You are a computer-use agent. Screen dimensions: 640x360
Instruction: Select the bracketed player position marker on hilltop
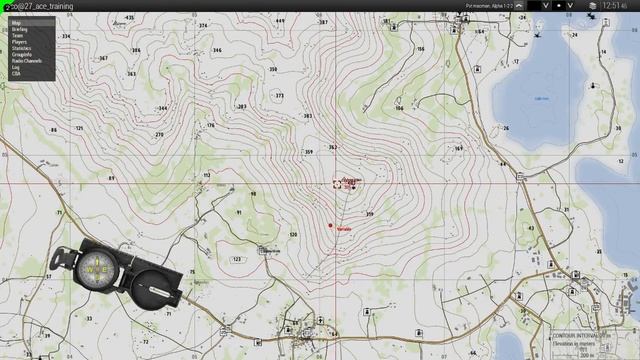pos(337,184)
